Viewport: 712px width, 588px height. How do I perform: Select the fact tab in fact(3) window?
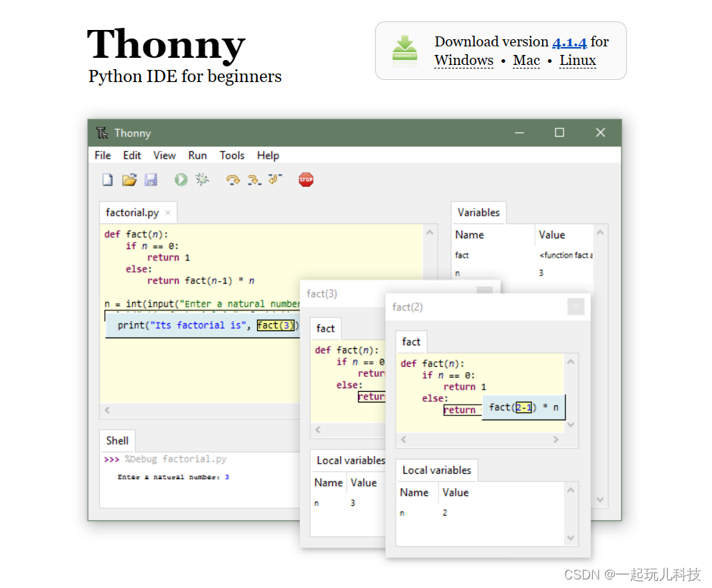pyautogui.click(x=325, y=328)
